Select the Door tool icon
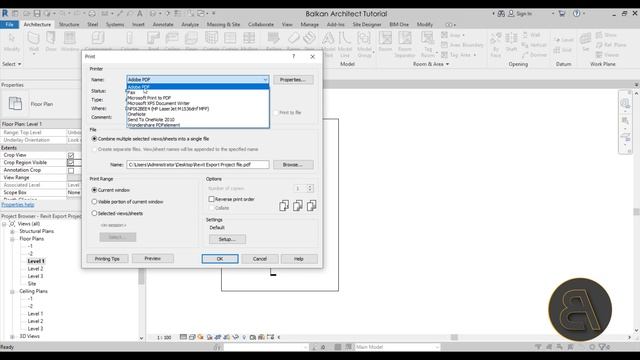 point(51,39)
